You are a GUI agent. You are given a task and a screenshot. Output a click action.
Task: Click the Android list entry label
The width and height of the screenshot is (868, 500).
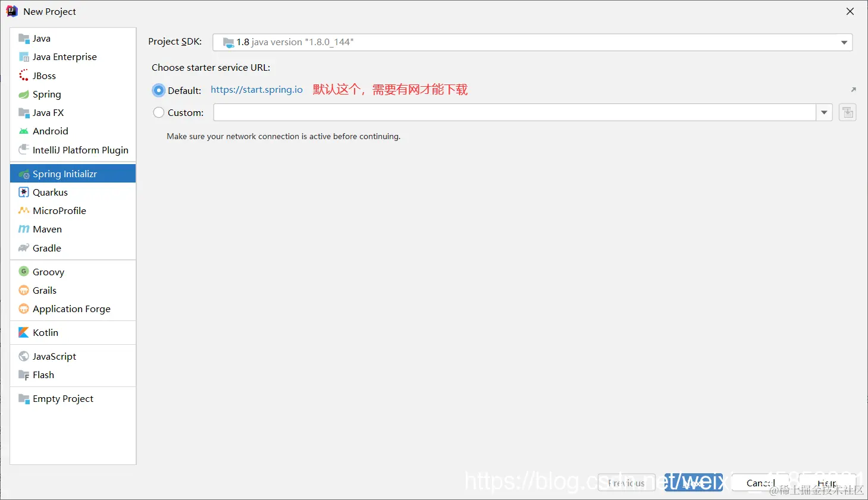coord(51,131)
